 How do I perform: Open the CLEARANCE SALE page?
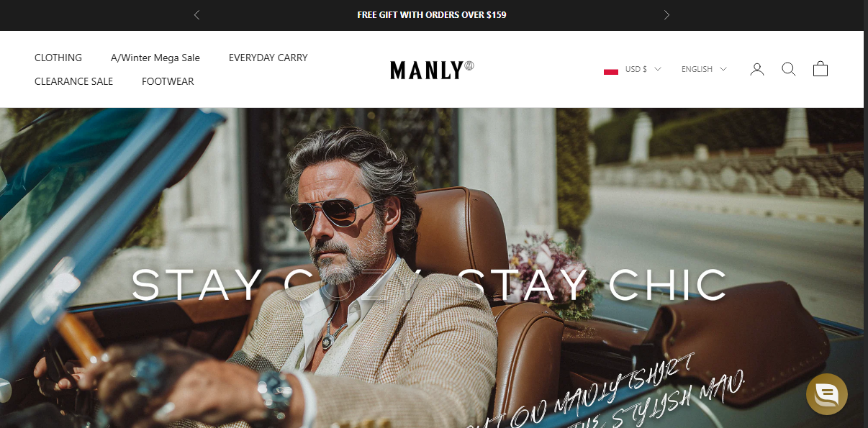pos(73,81)
